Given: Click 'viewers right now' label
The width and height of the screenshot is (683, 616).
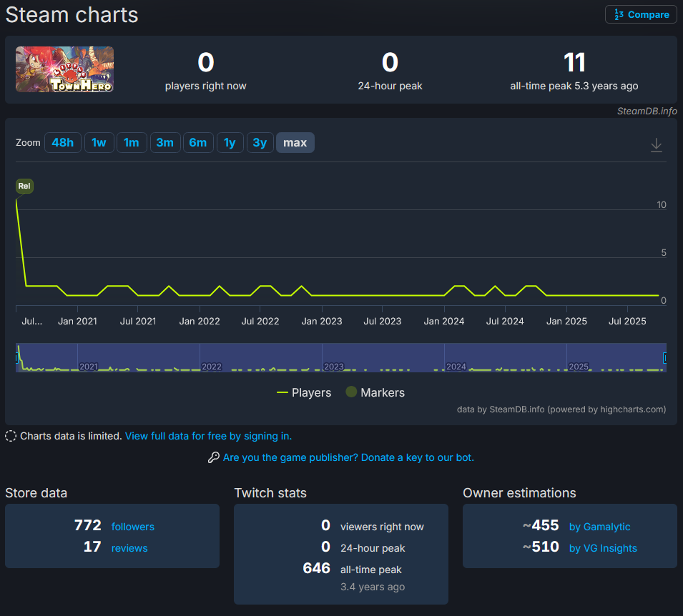Looking at the screenshot, I should [382, 527].
